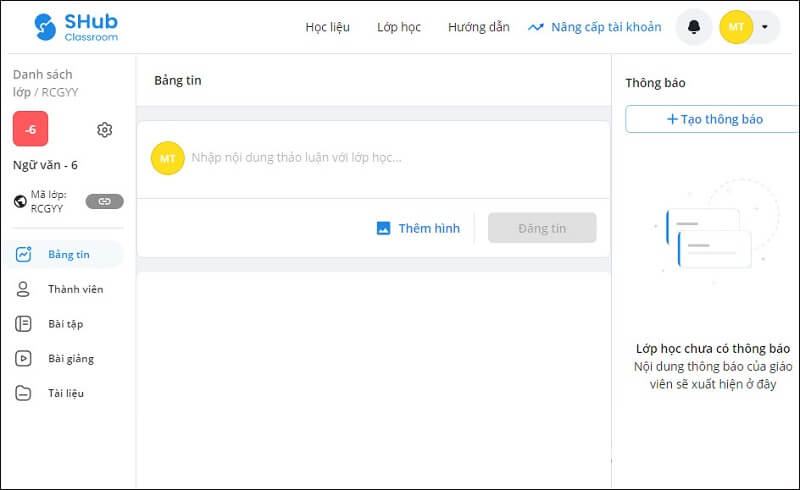Viewport: 800px width, 490px height.
Task: Expand the account dropdown arrow
Action: pos(765,27)
